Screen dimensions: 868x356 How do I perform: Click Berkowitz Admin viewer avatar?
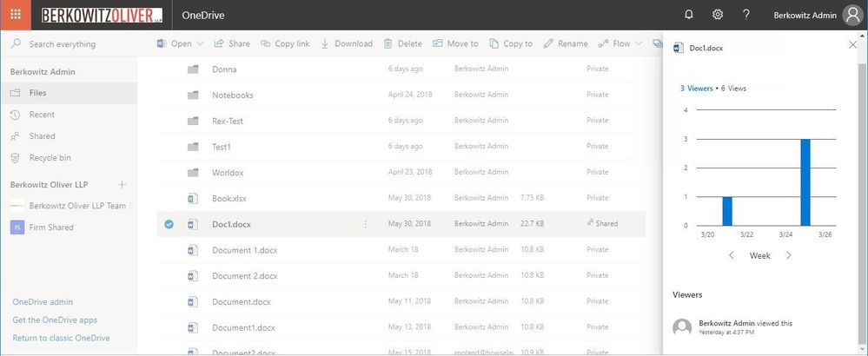(x=682, y=327)
